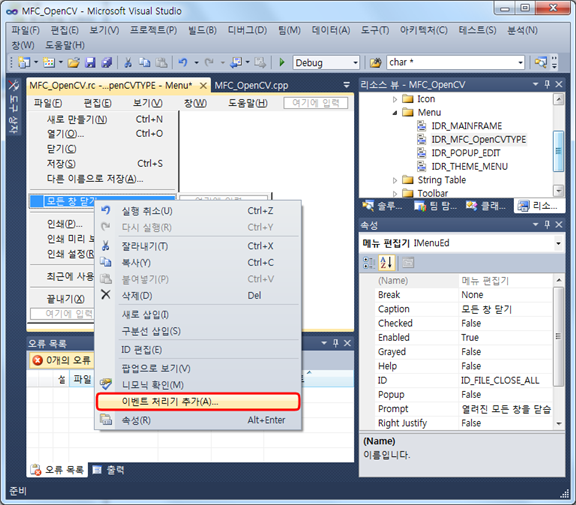The image size is (576, 505).
Task: Choose ID 편집(E) in context menu
Action: click(x=198, y=350)
